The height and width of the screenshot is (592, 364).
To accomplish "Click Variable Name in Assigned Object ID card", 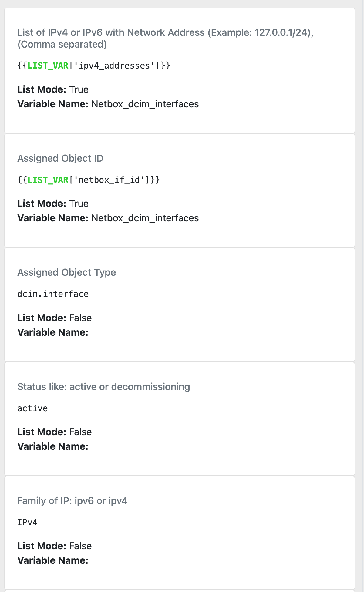I will coord(108,218).
